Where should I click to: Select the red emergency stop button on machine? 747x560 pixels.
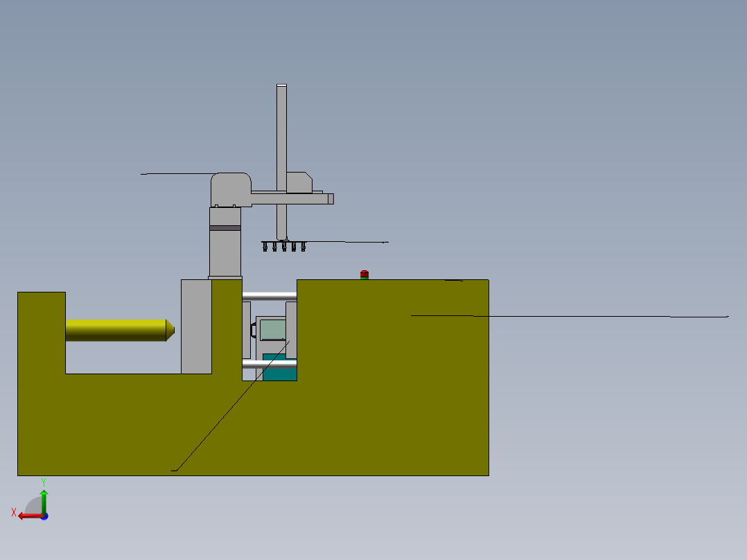(364, 274)
